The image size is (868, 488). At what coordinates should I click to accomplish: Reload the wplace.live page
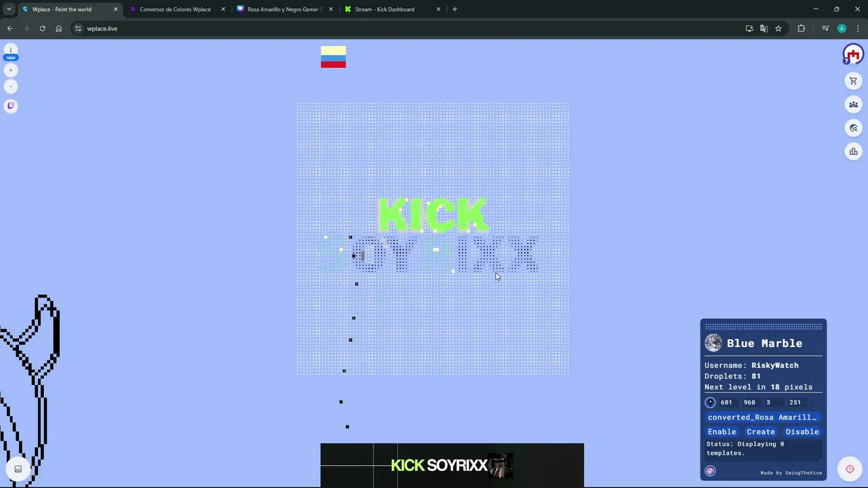coord(42,28)
